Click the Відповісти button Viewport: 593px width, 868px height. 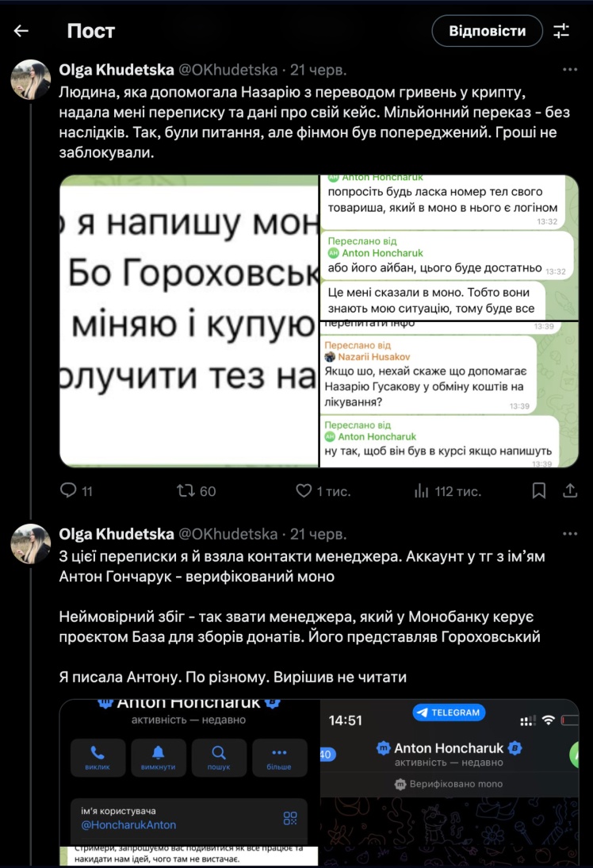[487, 31]
